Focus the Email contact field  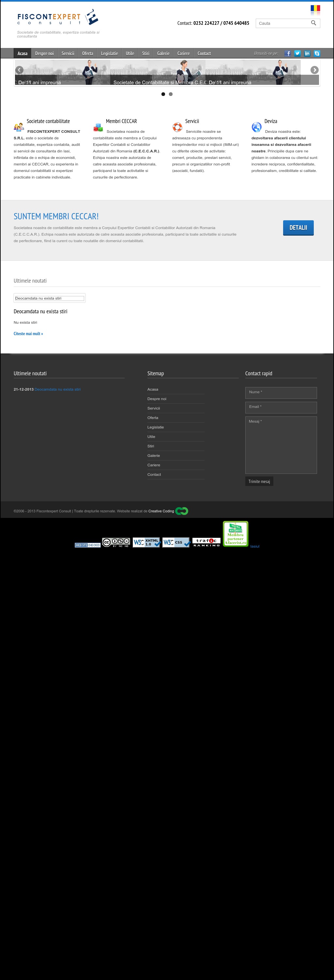coord(281,408)
